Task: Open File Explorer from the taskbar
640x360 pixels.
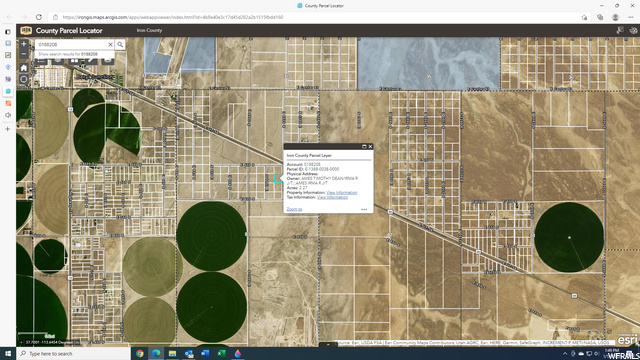Action: (x=172, y=353)
